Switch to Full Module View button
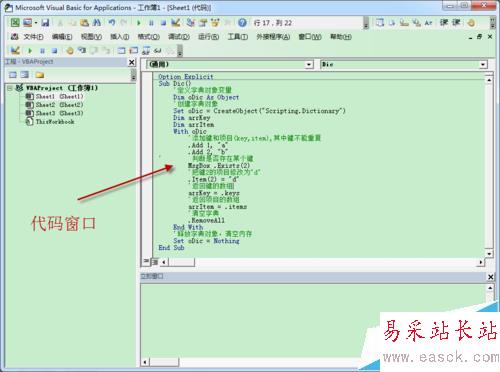 pos(154,262)
